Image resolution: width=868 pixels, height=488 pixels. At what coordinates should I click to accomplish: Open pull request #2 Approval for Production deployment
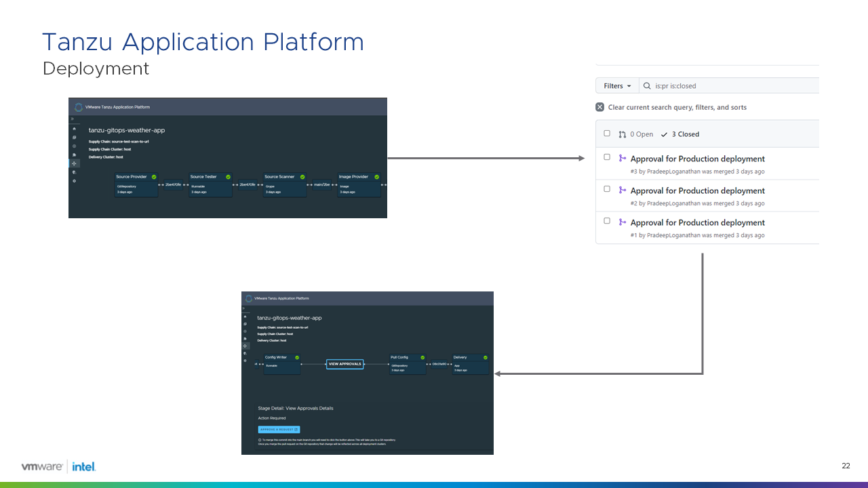[698, 190]
